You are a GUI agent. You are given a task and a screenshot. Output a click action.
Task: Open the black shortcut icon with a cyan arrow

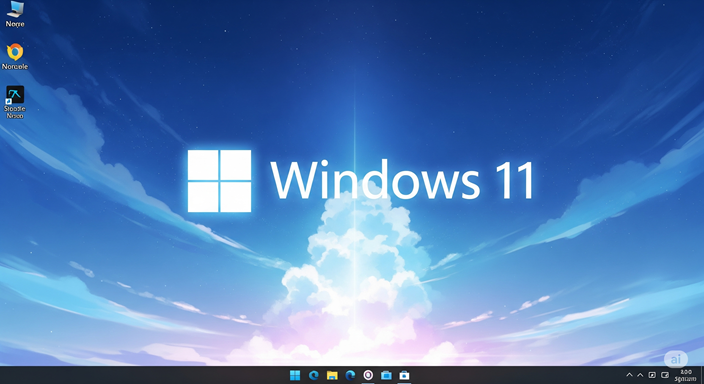tap(15, 102)
